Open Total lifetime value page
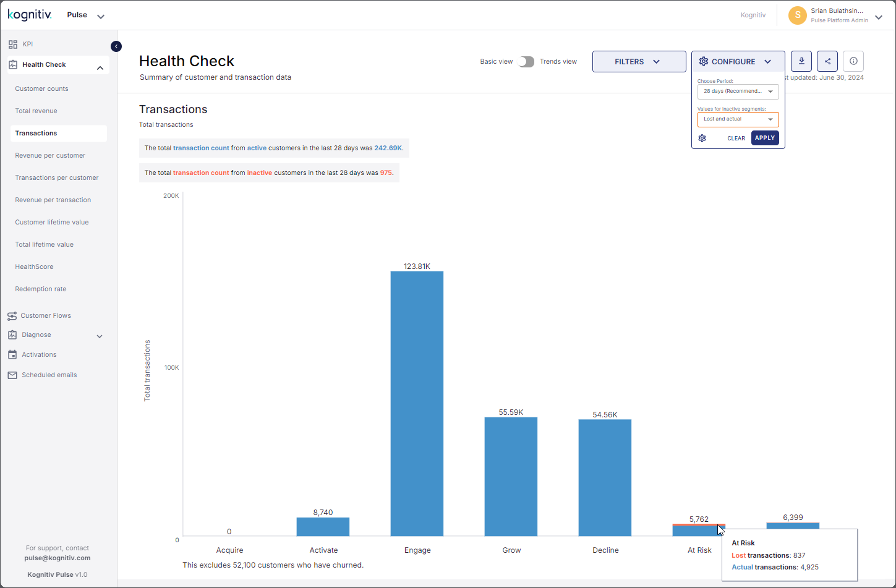 click(45, 244)
